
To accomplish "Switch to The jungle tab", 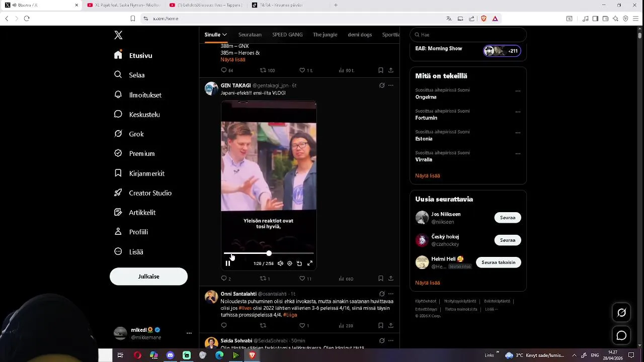I will (325, 35).
